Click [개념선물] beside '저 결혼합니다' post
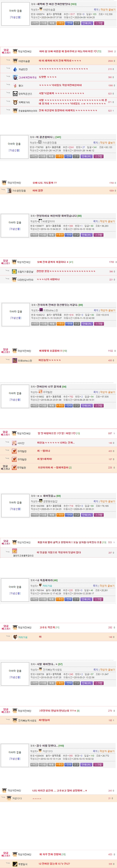 [14, 150]
